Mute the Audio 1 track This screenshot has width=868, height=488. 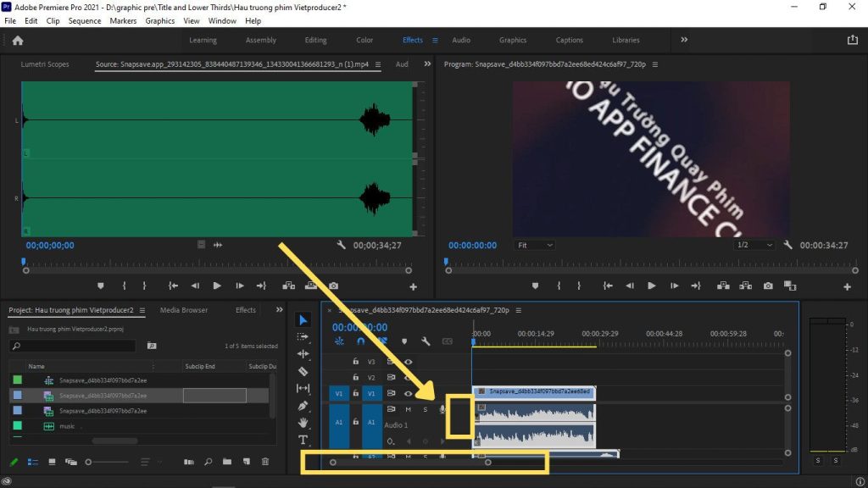tap(408, 410)
